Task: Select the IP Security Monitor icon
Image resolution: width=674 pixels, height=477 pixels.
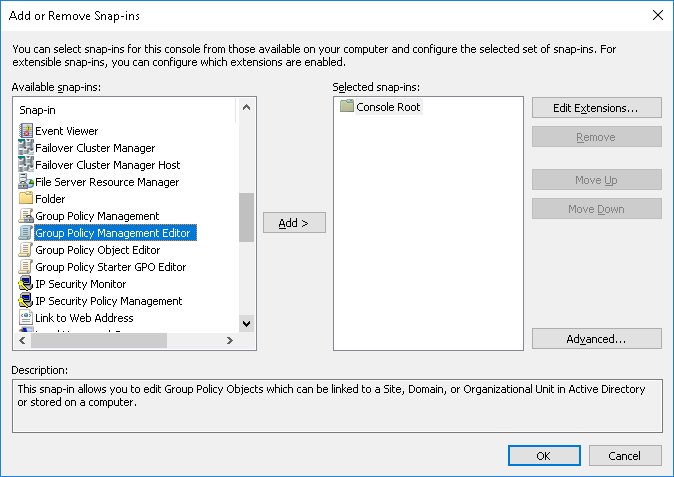Action: pos(26,284)
